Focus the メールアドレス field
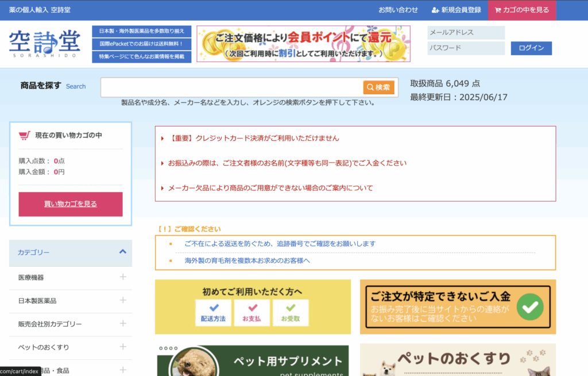This screenshot has height=376, width=588. click(466, 32)
